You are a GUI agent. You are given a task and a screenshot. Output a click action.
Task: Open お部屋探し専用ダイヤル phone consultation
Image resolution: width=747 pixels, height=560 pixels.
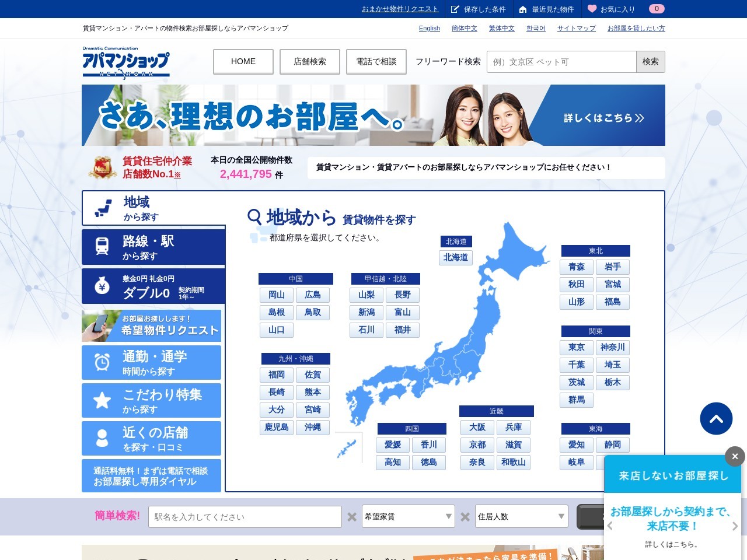click(x=151, y=476)
